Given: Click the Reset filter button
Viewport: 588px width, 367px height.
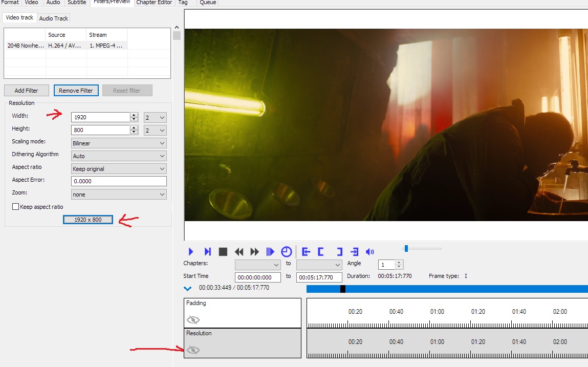Looking at the screenshot, I should 127,91.
